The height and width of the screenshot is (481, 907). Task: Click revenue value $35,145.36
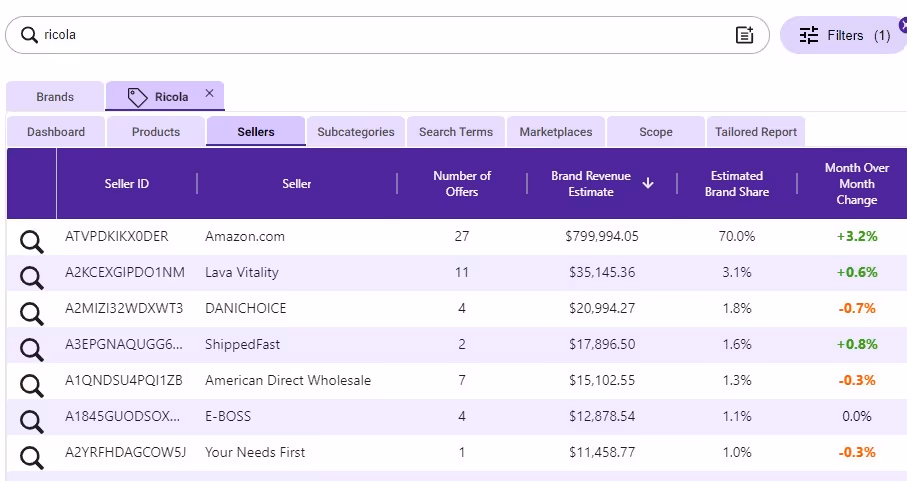pyautogui.click(x=602, y=272)
